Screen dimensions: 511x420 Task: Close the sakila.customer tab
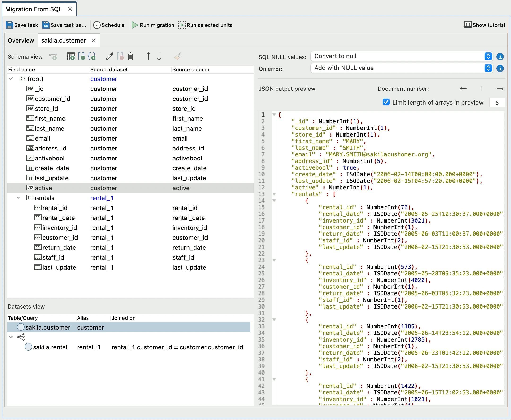pyautogui.click(x=94, y=40)
